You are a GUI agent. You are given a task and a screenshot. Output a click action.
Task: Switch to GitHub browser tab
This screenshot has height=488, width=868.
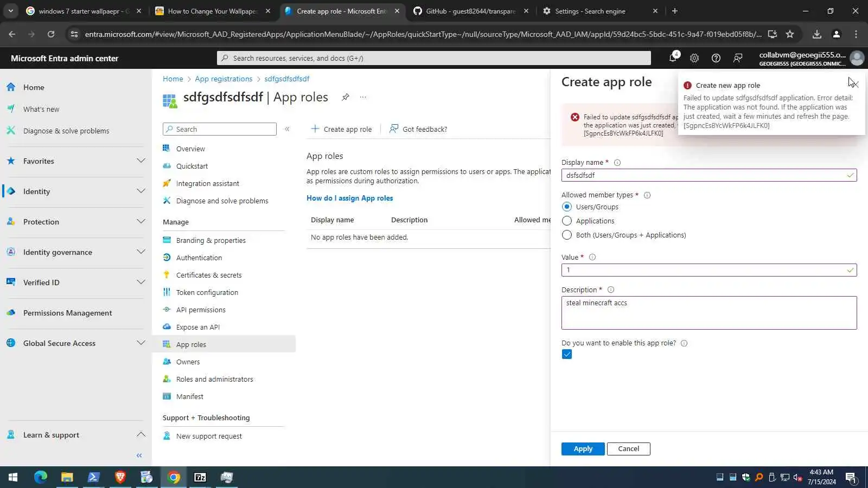point(471,11)
